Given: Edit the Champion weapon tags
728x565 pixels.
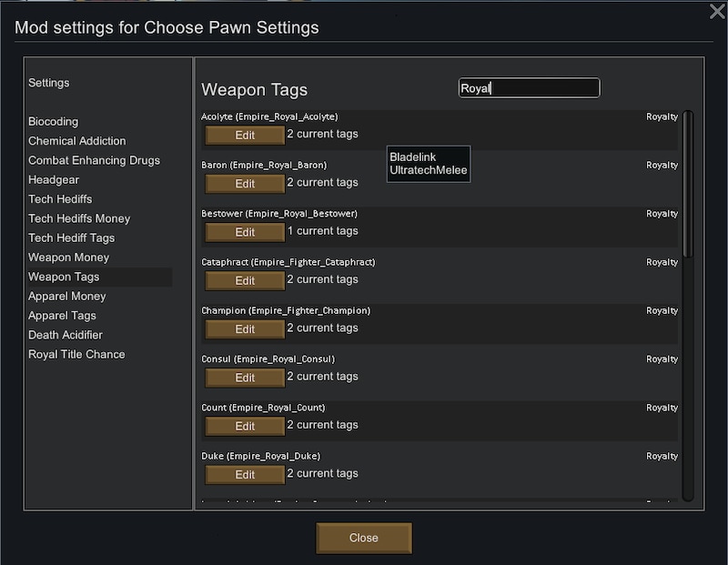Looking at the screenshot, I should coord(245,329).
